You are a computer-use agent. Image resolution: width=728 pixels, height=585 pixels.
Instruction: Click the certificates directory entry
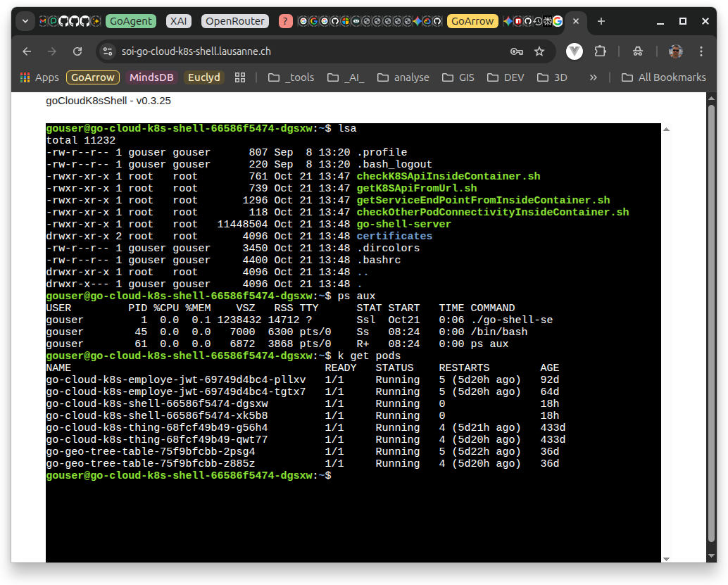click(x=394, y=237)
